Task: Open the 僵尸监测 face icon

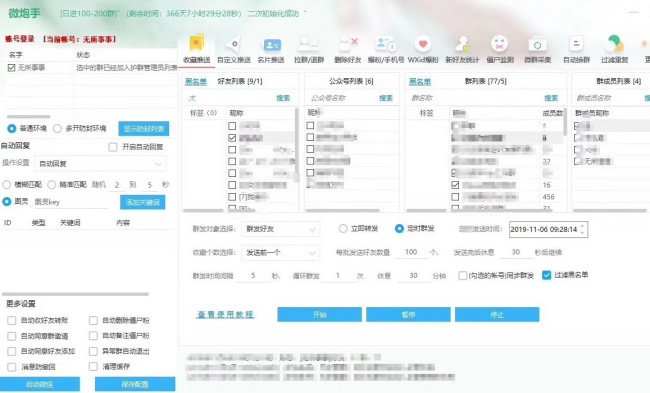Action: coord(500,44)
